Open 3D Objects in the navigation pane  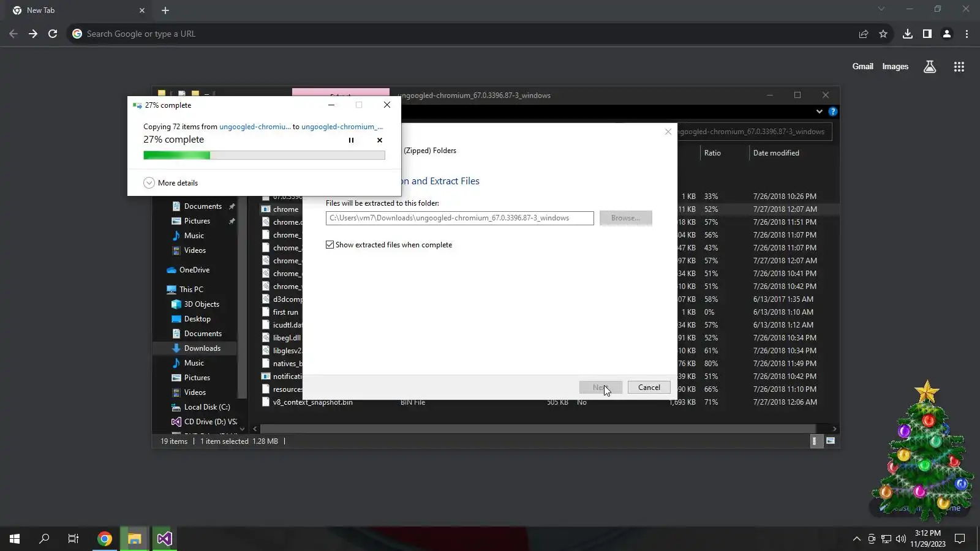[202, 304]
